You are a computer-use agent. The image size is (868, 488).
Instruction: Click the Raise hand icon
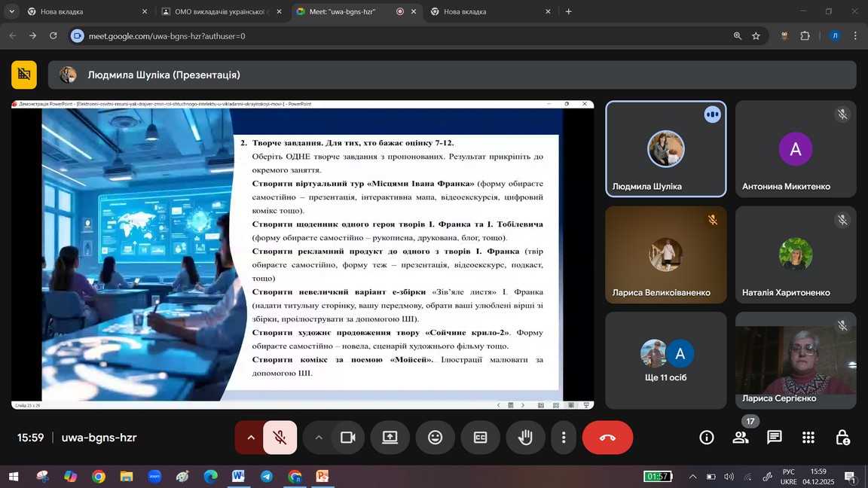point(525,438)
